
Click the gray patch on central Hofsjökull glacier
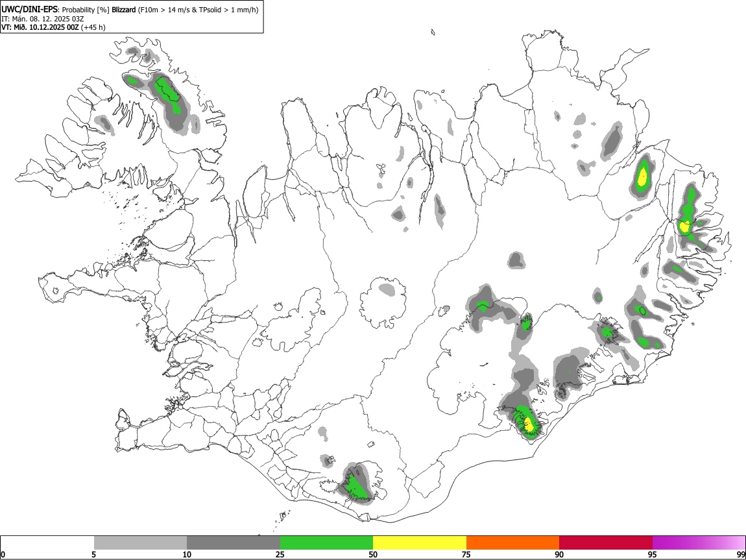(386, 288)
